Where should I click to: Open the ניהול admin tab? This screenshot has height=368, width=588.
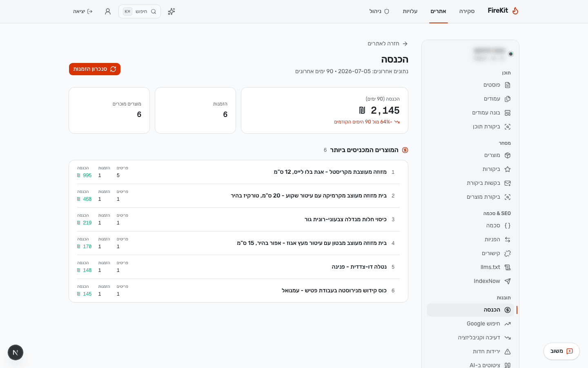pos(379,11)
